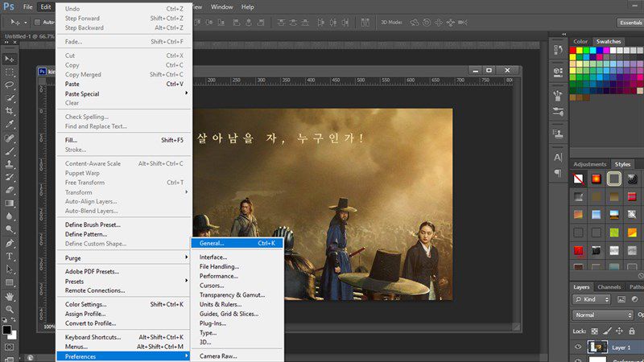
Task: Toggle adjustment layer filter icon
Action: click(x=634, y=299)
